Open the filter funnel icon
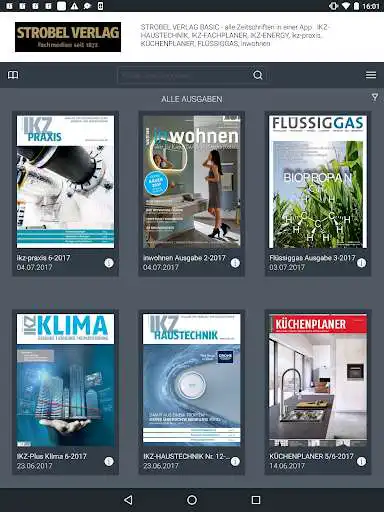 (375, 97)
